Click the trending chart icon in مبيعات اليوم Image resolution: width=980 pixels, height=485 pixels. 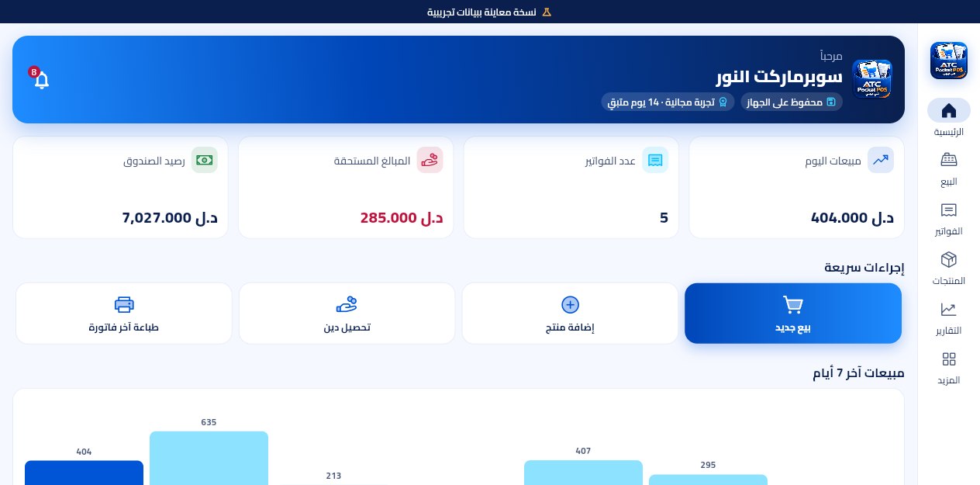(x=881, y=160)
